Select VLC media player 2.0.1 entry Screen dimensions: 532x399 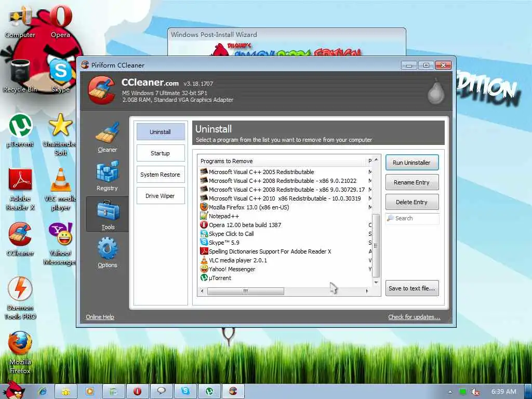click(285, 260)
